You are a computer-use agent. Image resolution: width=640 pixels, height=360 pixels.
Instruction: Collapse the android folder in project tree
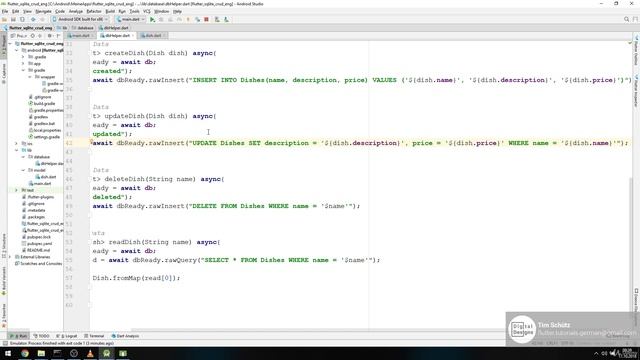click(x=17, y=50)
